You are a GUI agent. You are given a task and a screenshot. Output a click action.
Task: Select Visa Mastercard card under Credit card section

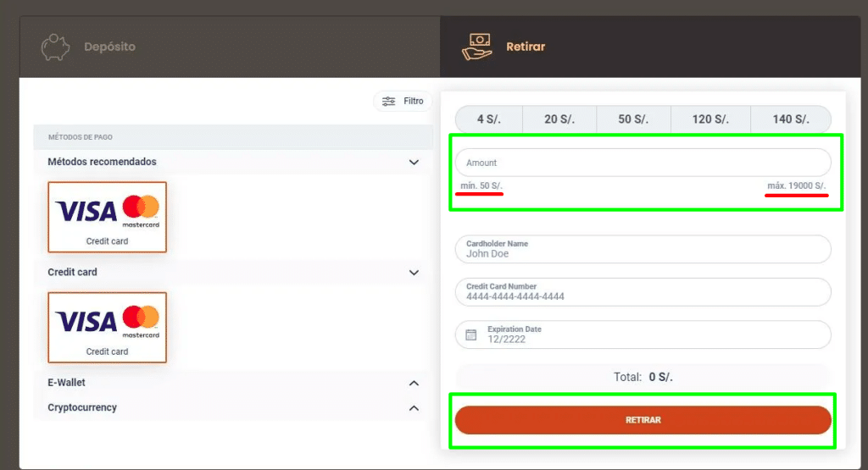click(x=107, y=327)
